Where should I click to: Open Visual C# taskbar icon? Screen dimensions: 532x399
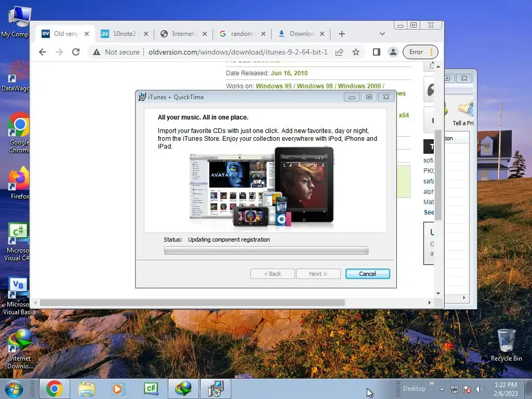151,389
